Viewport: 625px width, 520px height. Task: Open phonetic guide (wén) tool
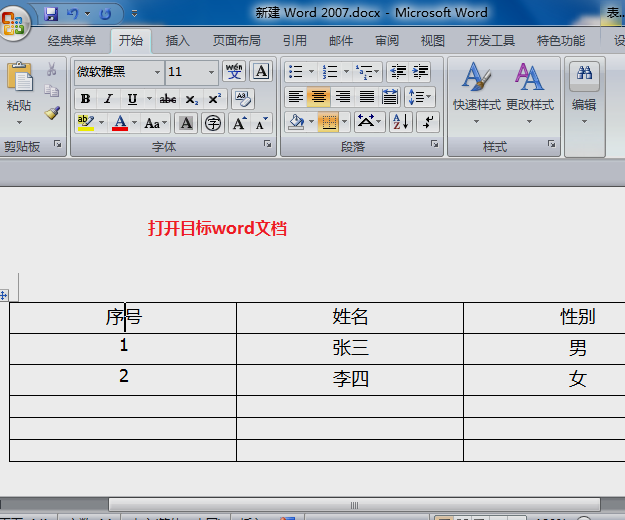tap(234, 72)
